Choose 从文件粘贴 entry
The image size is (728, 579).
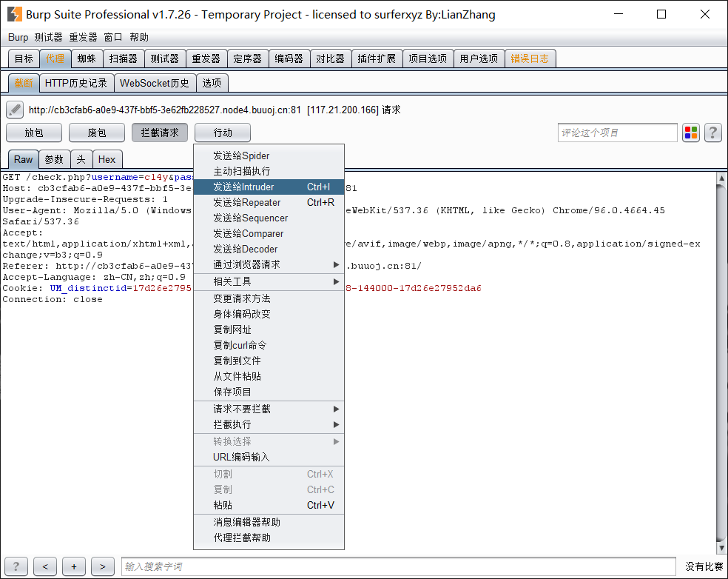269,376
